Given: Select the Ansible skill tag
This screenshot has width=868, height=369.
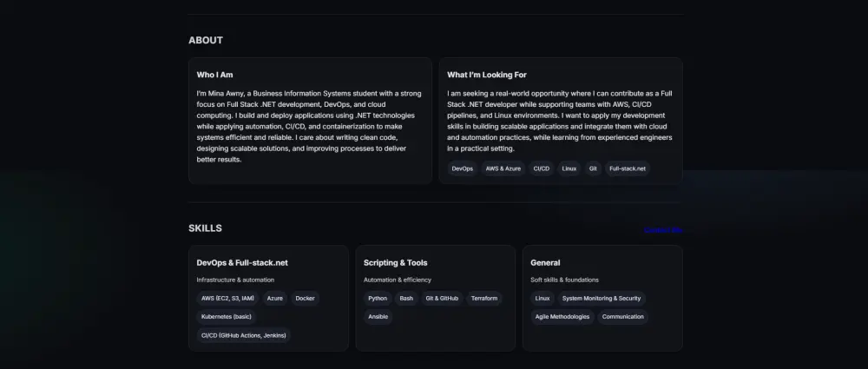Looking at the screenshot, I should [378, 317].
